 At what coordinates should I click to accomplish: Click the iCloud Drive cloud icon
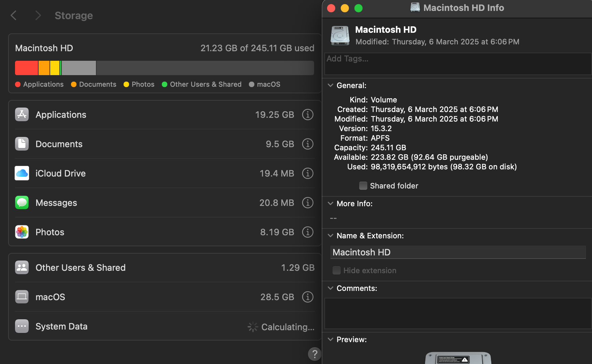(22, 173)
